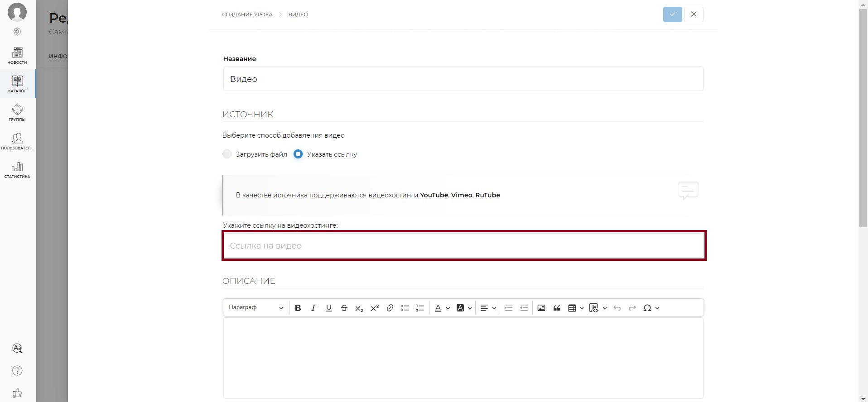Open the RuTube link

[487, 195]
